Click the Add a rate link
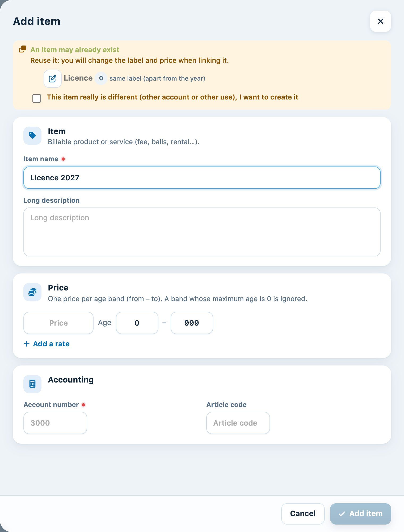The height and width of the screenshot is (532, 404). (47, 344)
